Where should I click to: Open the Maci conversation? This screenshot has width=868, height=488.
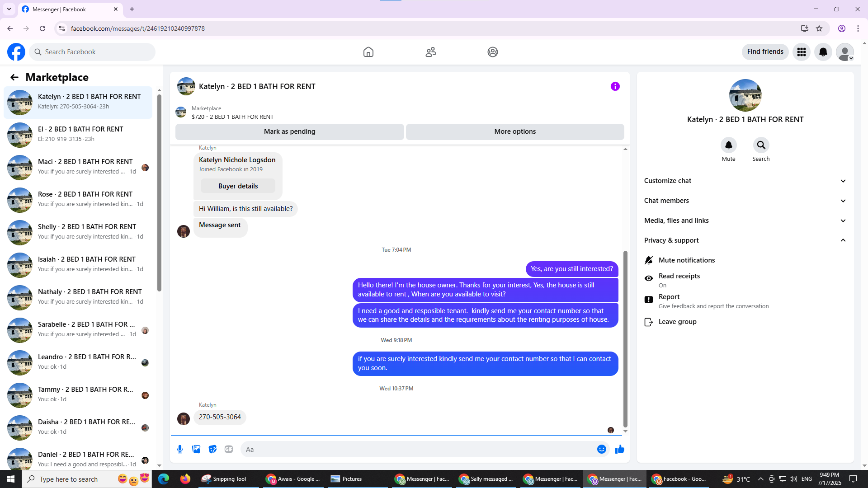78,168
